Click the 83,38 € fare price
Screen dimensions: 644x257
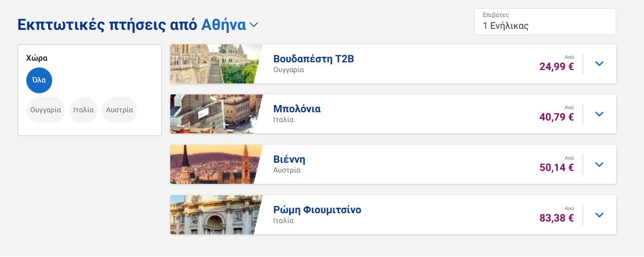(556, 218)
